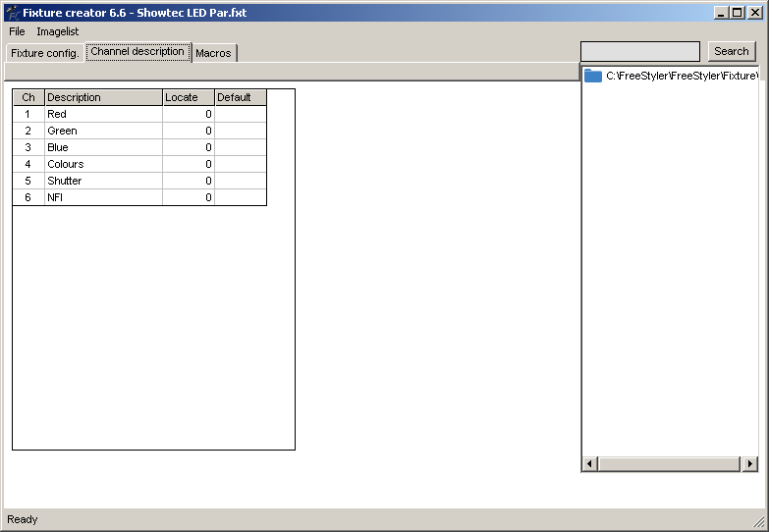Click the Description column header
769x532 pixels.
click(103, 97)
